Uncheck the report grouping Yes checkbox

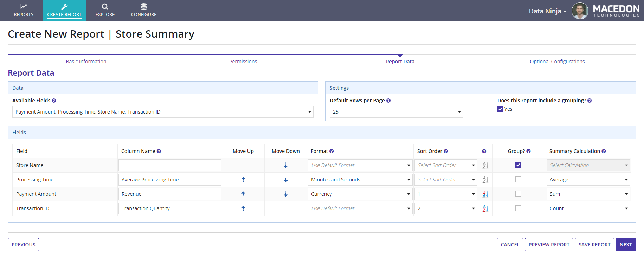(x=500, y=109)
